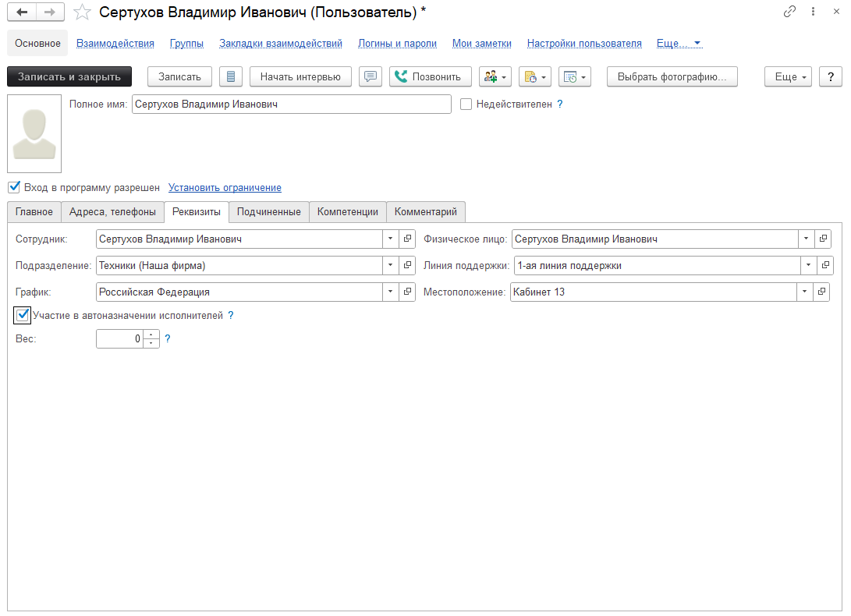Toggle Участие в автоназначении исполнителей checkbox
The image size is (851, 616).
(23, 315)
